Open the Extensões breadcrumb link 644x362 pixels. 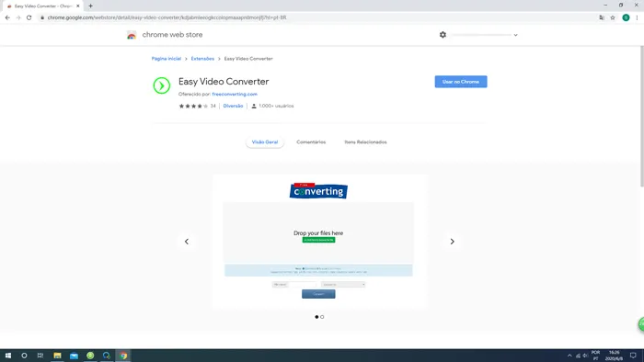tap(202, 59)
